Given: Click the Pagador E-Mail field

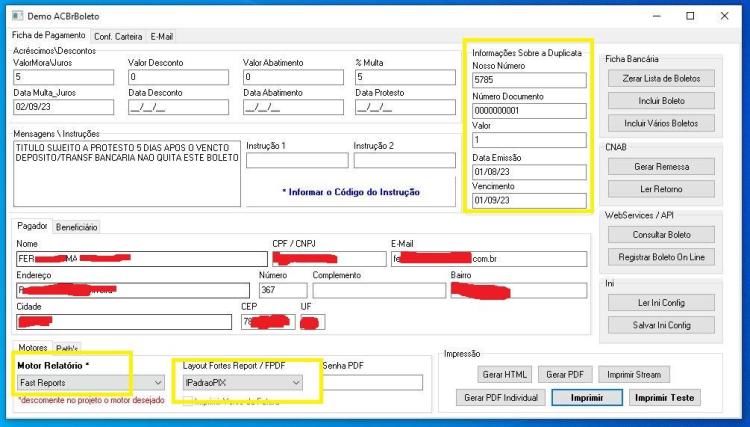Looking at the screenshot, I should 489,259.
